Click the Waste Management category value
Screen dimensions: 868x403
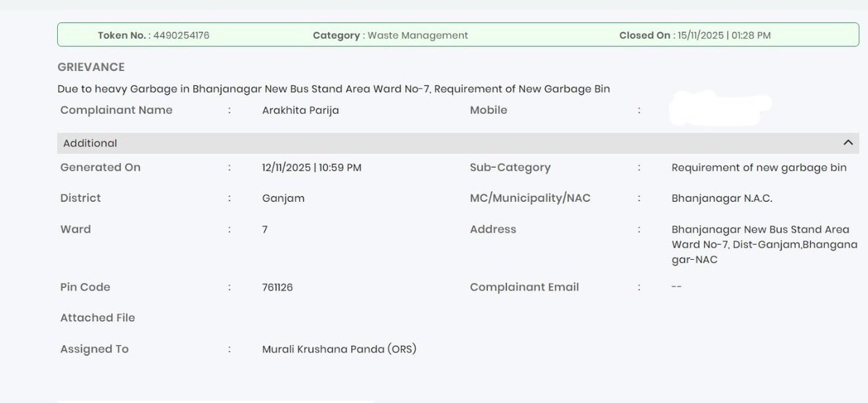[418, 35]
